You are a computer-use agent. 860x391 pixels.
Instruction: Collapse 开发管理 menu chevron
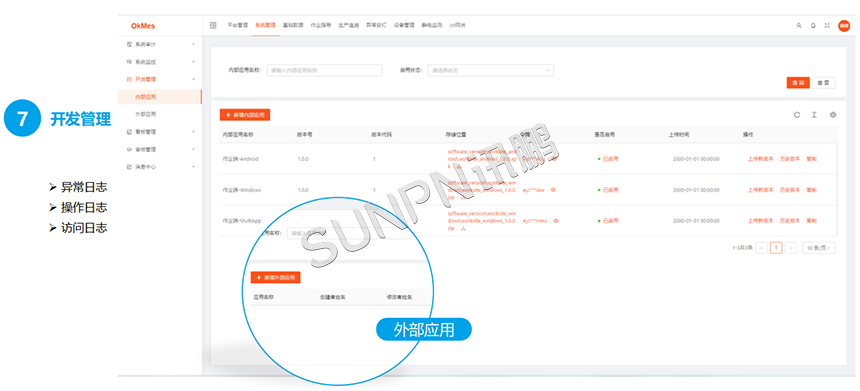(194, 79)
